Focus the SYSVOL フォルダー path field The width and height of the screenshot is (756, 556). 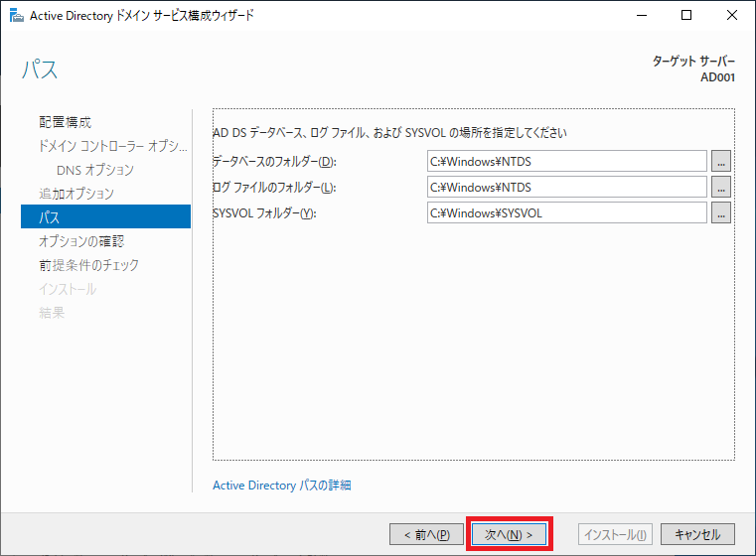pos(567,212)
